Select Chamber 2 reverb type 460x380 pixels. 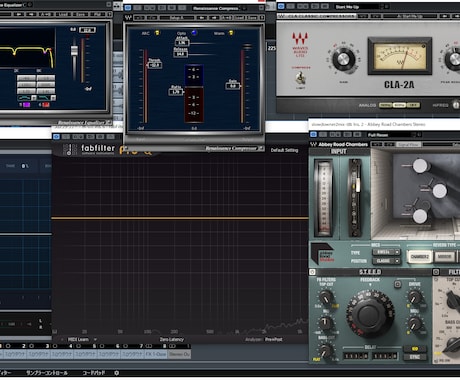419,257
